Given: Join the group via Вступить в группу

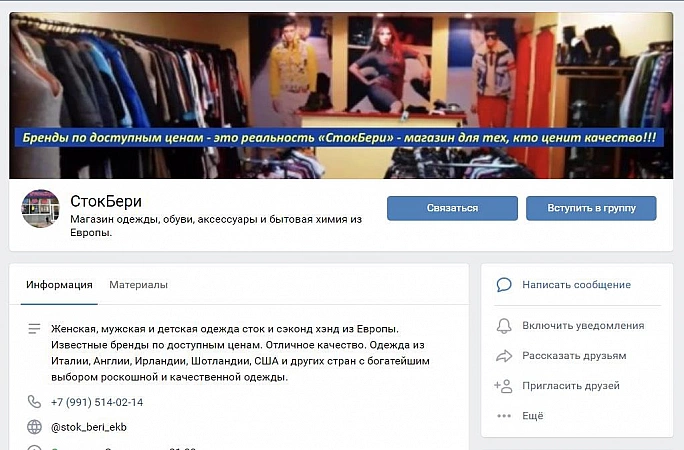Looking at the screenshot, I should point(591,208).
